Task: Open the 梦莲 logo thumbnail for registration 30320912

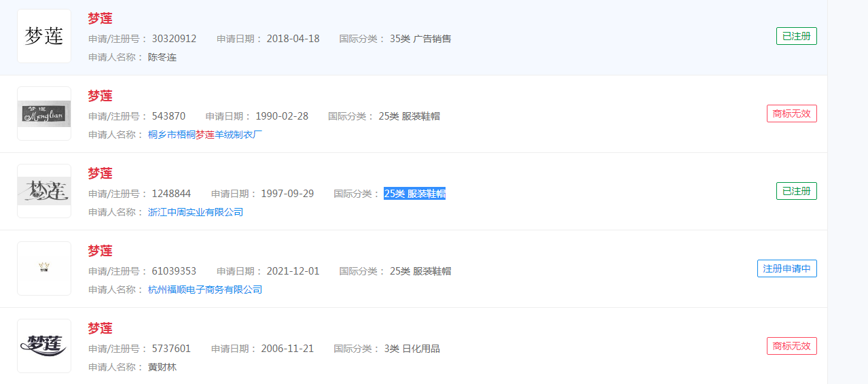Action: (x=44, y=36)
